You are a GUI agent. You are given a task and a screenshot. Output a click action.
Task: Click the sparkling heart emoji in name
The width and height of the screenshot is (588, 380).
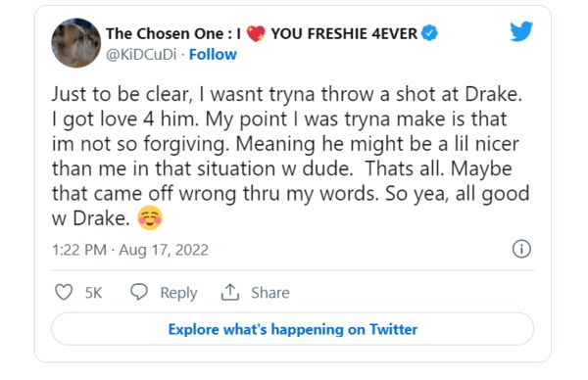256,33
